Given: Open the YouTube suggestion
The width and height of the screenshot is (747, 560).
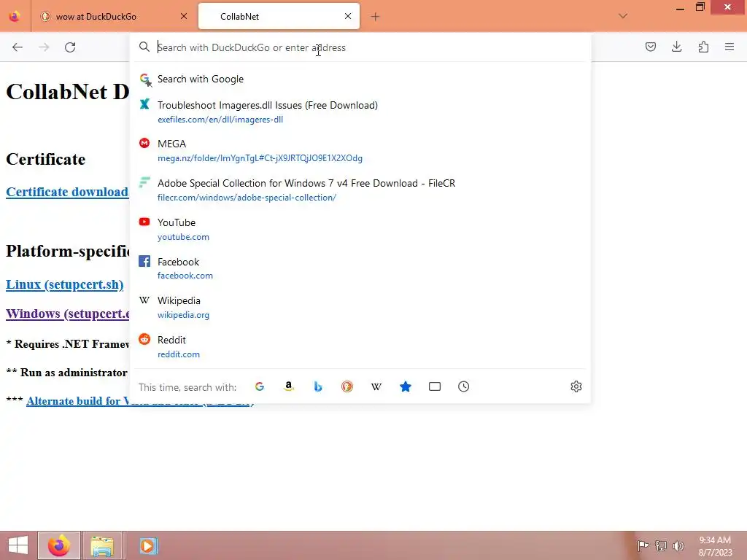Looking at the screenshot, I should click(x=360, y=229).
